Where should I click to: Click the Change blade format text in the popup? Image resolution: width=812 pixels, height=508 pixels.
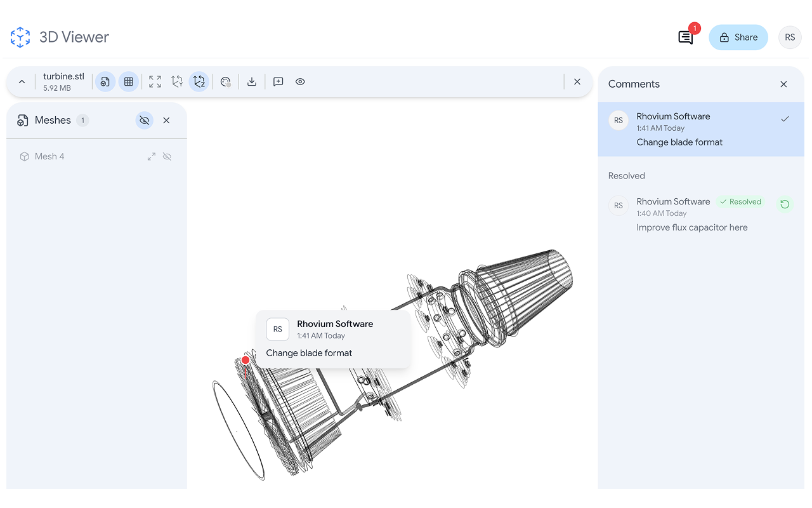point(309,353)
